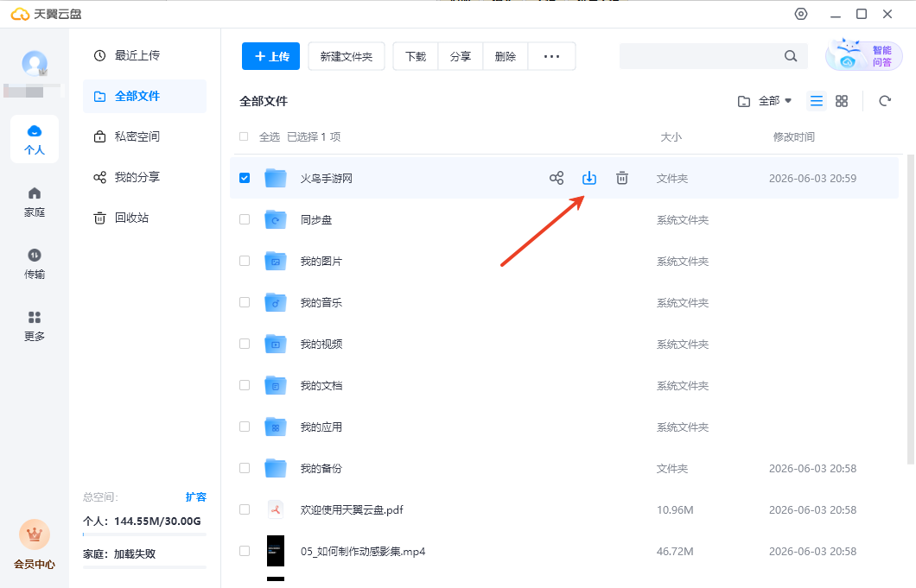
Task: Click the search magnifier icon
Action: [x=791, y=56]
